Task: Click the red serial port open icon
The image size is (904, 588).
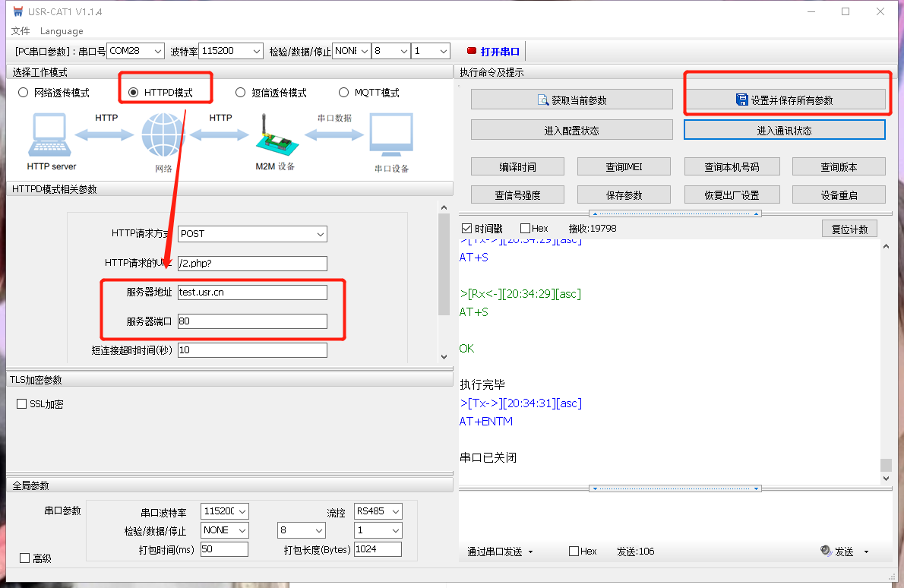Action: [x=472, y=51]
